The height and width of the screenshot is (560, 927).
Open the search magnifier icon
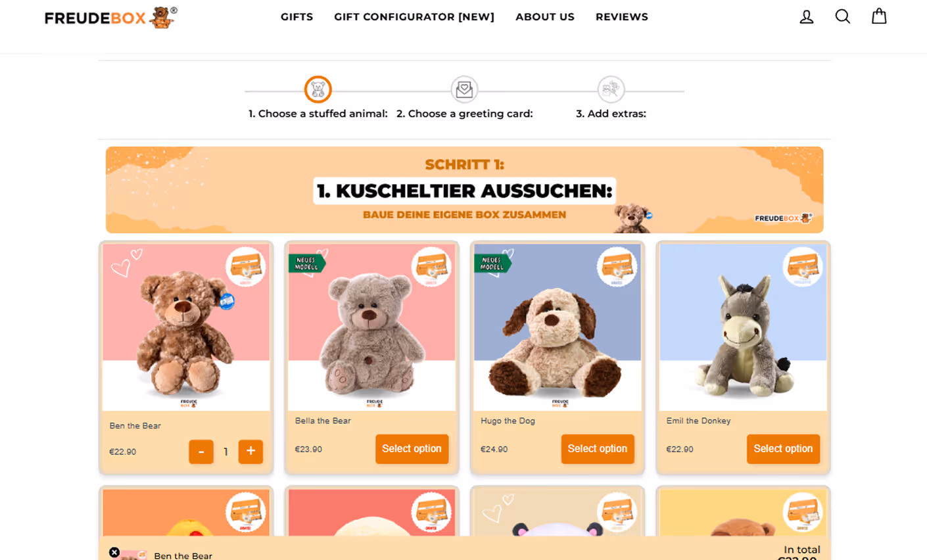pos(842,16)
